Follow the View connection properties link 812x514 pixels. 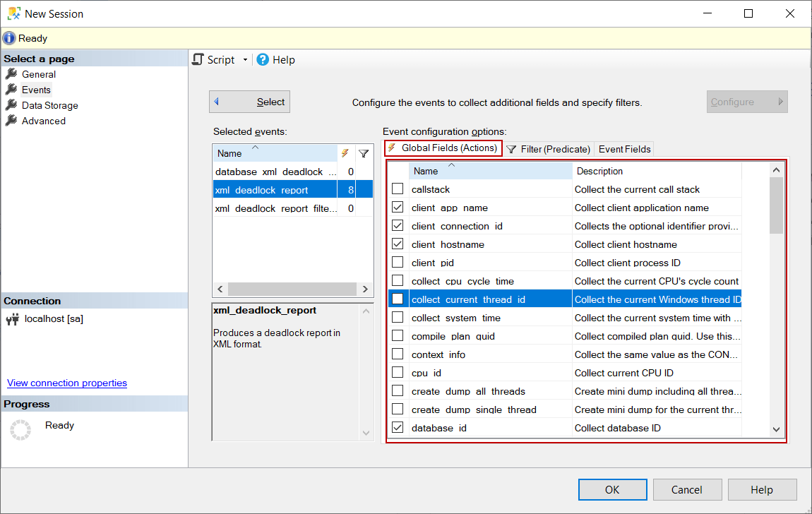[66, 383]
